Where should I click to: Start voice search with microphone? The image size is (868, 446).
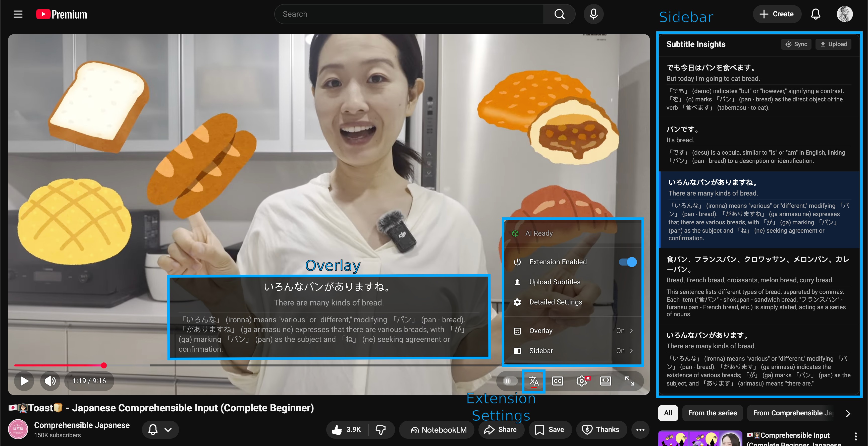[593, 14]
